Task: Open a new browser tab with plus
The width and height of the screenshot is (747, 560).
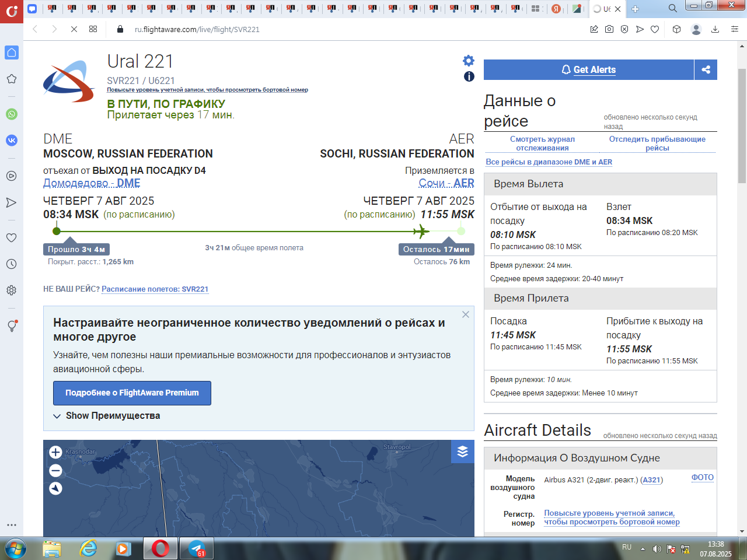Action: 635,9
